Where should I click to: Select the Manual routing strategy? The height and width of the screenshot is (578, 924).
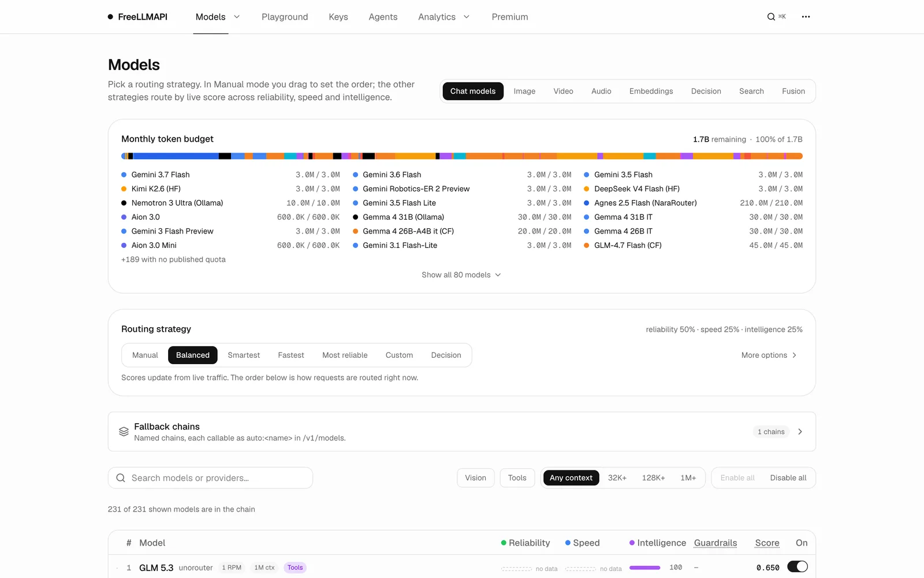pyautogui.click(x=145, y=355)
